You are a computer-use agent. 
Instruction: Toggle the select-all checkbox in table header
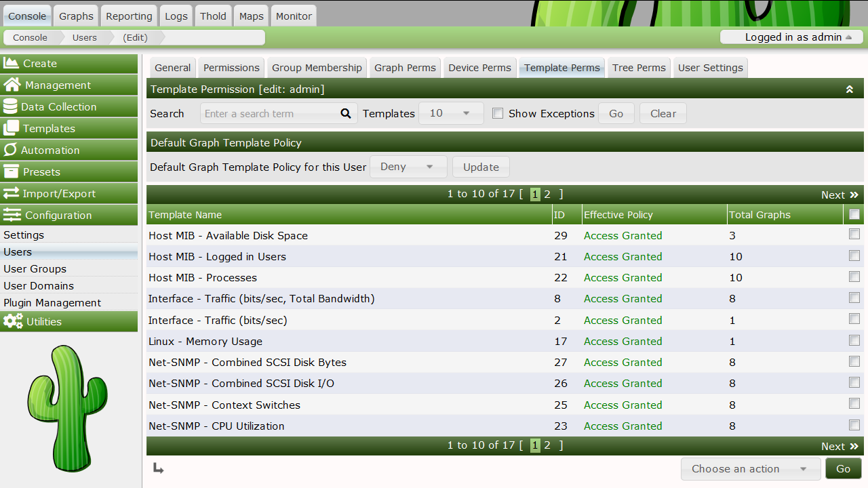pos(854,213)
